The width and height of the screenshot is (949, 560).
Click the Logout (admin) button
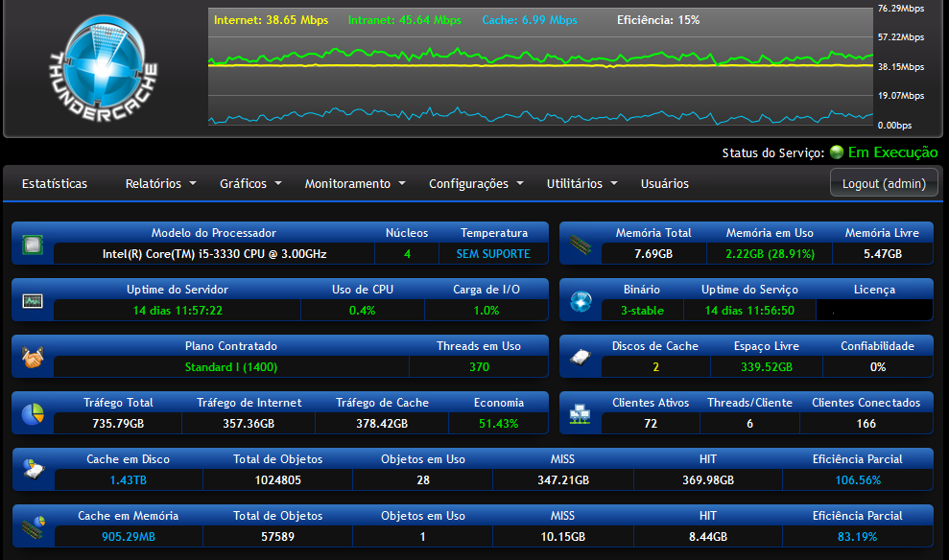click(x=884, y=182)
